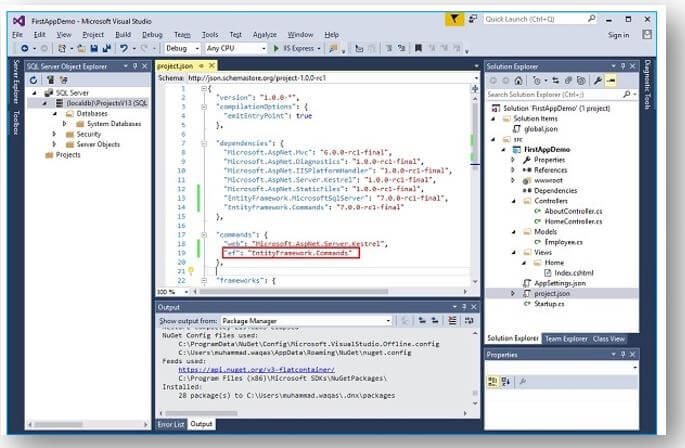The width and height of the screenshot is (685, 448).
Task: Click the Output panel horizontal scrollbar
Action: (314, 413)
